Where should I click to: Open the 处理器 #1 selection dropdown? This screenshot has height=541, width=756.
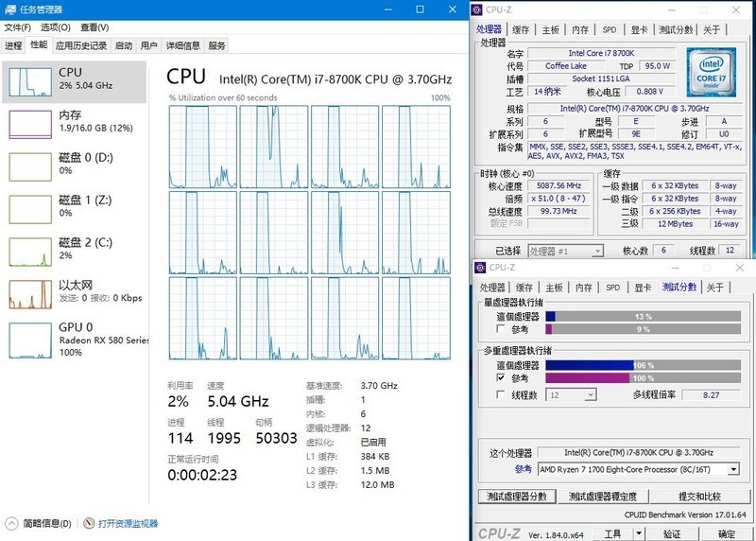[x=565, y=251]
